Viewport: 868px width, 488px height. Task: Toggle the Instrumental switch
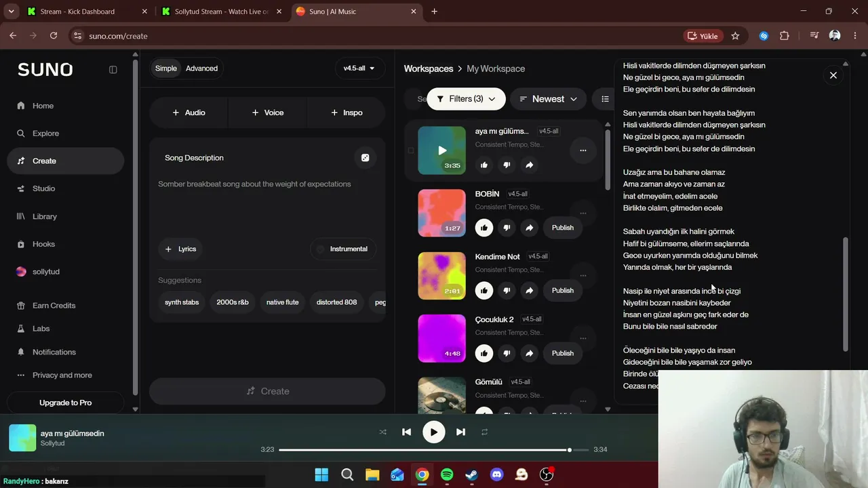[342, 249]
